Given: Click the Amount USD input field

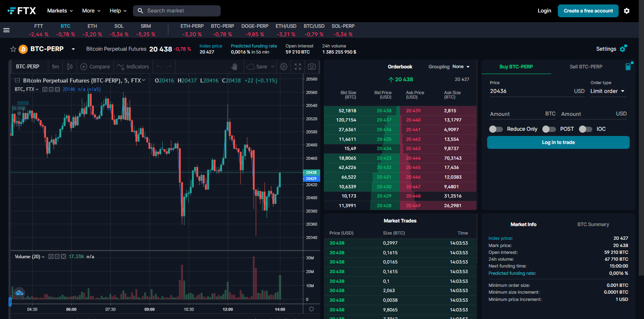Looking at the screenshot, I should point(594,114).
